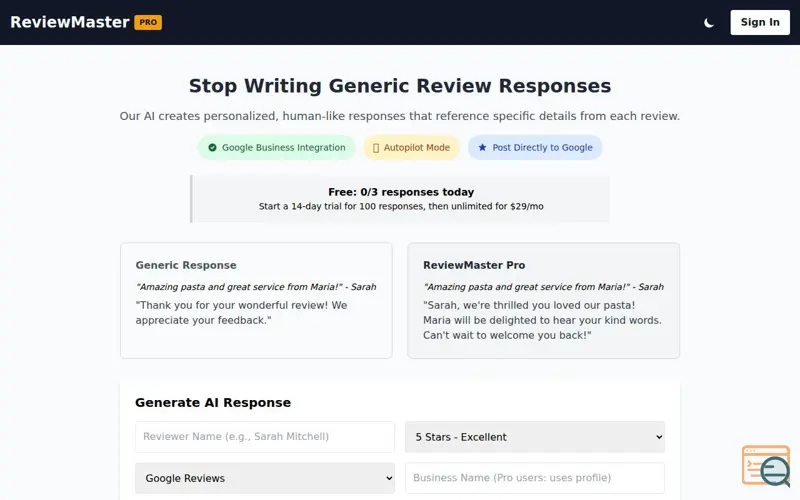Viewport: 800px width, 500px height.
Task: Click the Generic Response card
Action: coord(256,301)
